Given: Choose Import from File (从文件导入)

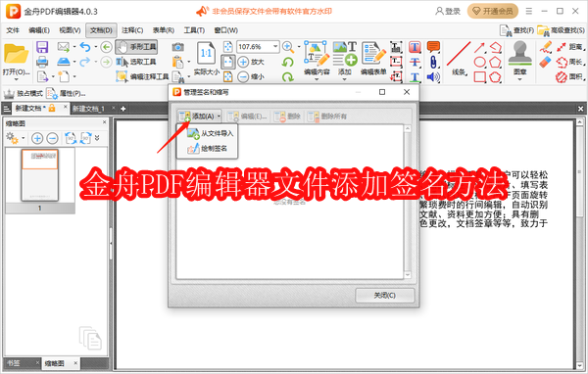Looking at the screenshot, I should point(210,133).
